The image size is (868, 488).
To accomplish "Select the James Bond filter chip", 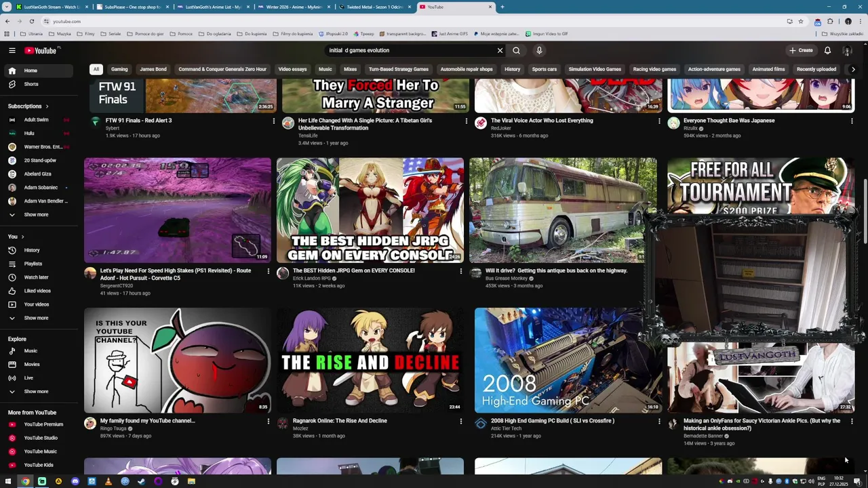I will [153, 69].
